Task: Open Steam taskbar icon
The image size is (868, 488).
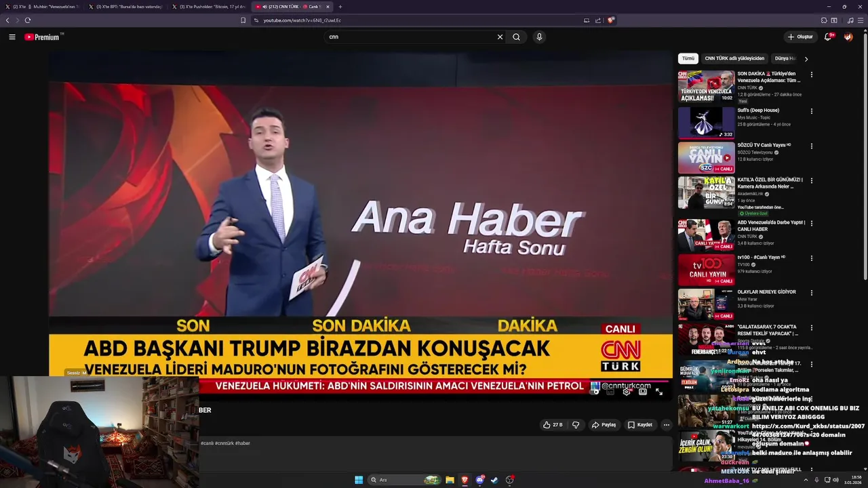Action: click(494, 480)
